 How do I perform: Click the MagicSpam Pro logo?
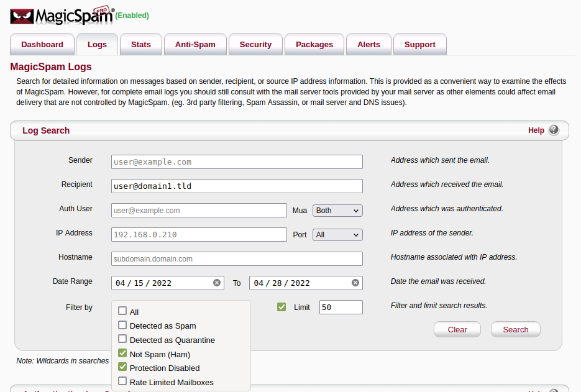click(x=62, y=15)
